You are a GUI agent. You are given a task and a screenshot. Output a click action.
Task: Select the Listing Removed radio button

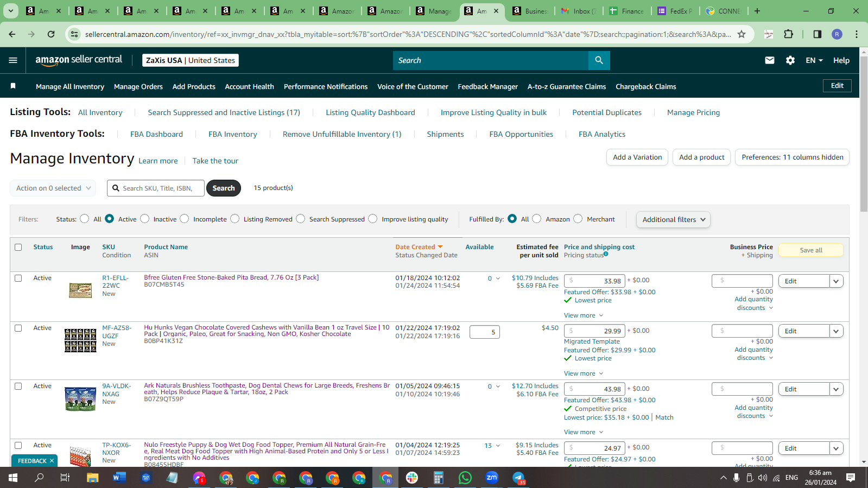235,219
